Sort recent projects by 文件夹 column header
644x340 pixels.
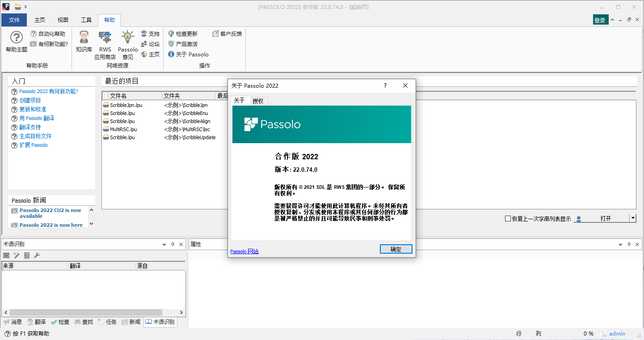(x=189, y=96)
